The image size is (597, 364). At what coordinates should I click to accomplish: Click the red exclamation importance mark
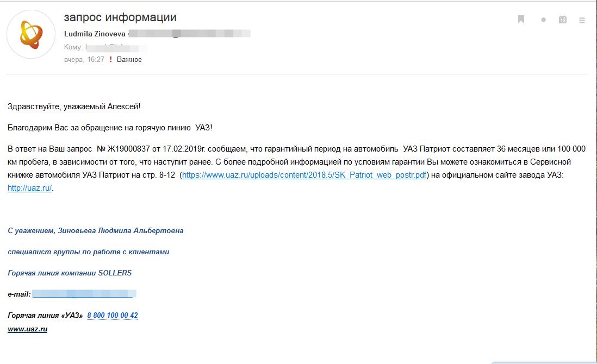pyautogui.click(x=111, y=59)
